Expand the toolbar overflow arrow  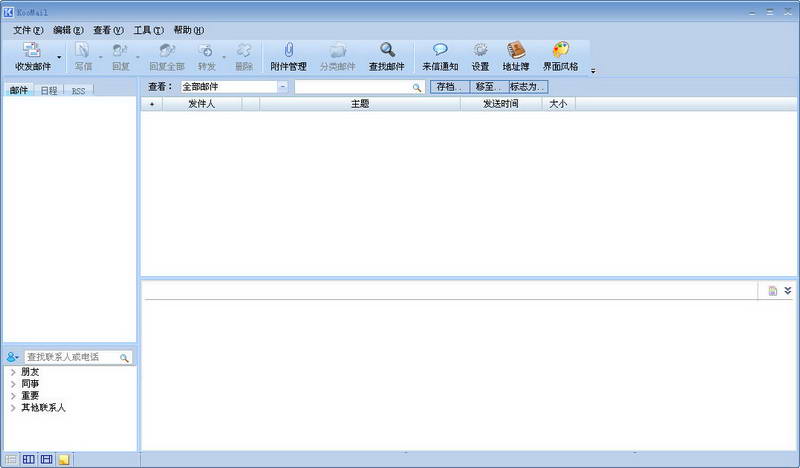(593, 71)
